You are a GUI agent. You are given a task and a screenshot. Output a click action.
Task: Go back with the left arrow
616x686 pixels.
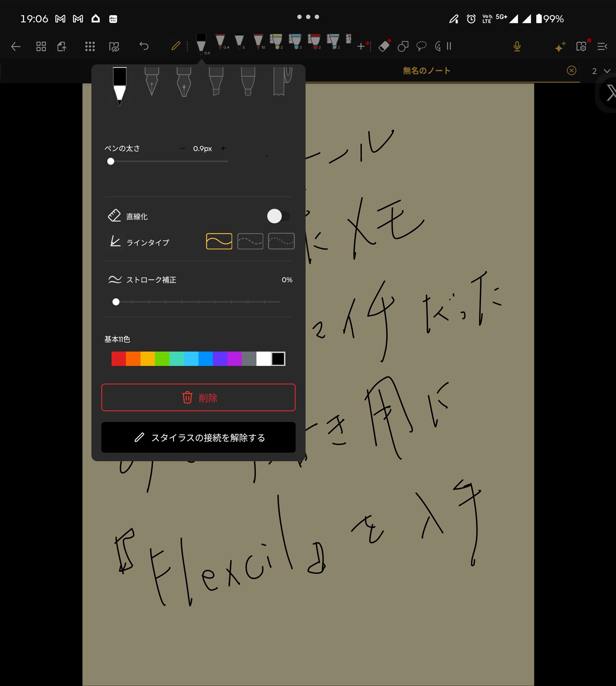pyautogui.click(x=16, y=46)
